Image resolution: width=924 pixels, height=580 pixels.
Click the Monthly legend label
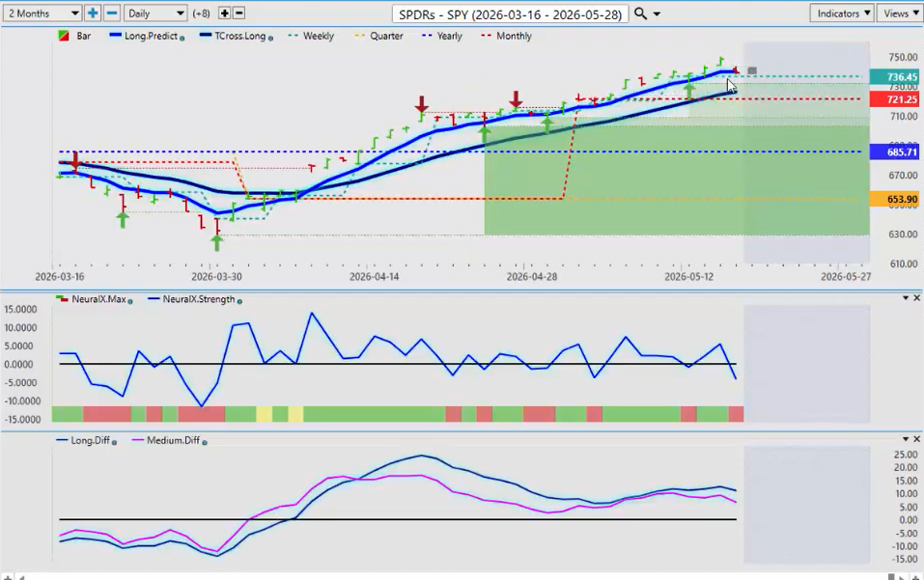click(514, 36)
